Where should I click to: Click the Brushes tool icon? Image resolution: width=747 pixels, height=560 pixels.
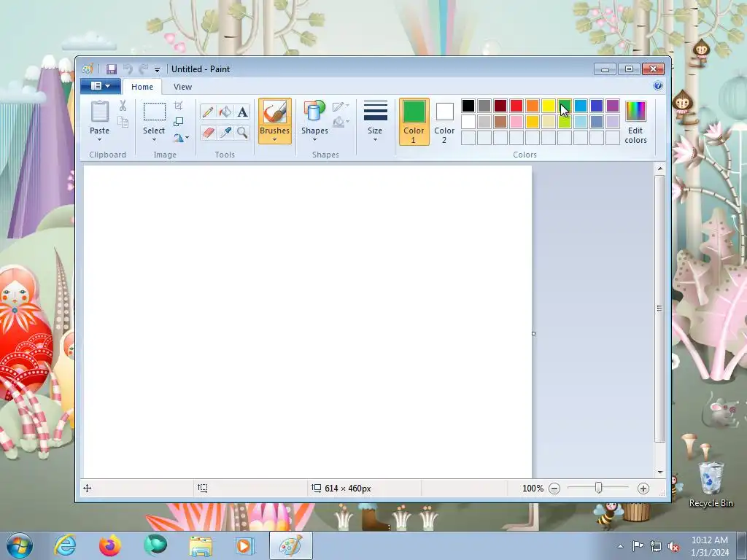coord(275,112)
